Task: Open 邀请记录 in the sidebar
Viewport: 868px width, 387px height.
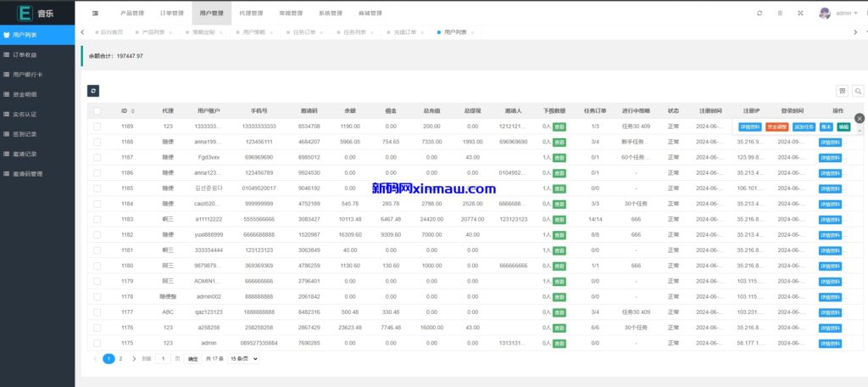Action: [37, 154]
